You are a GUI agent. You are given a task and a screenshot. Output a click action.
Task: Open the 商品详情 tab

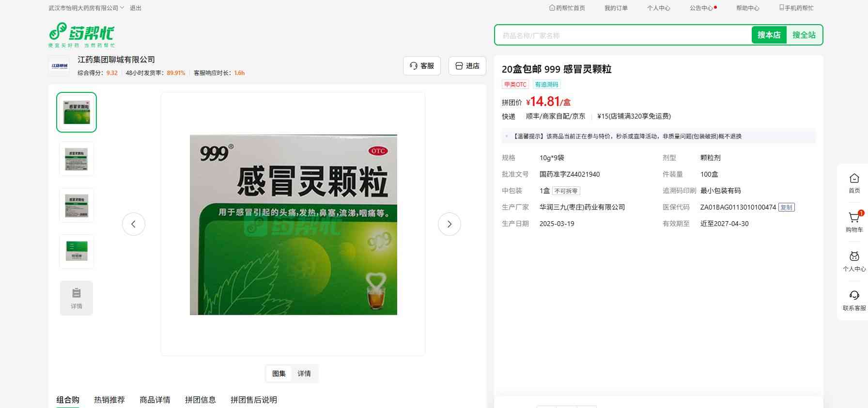coord(155,400)
